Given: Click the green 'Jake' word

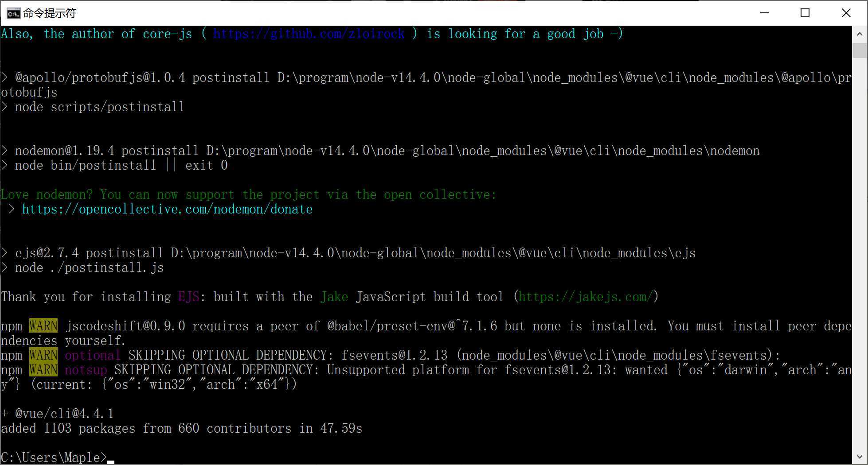Looking at the screenshot, I should coord(334,297).
